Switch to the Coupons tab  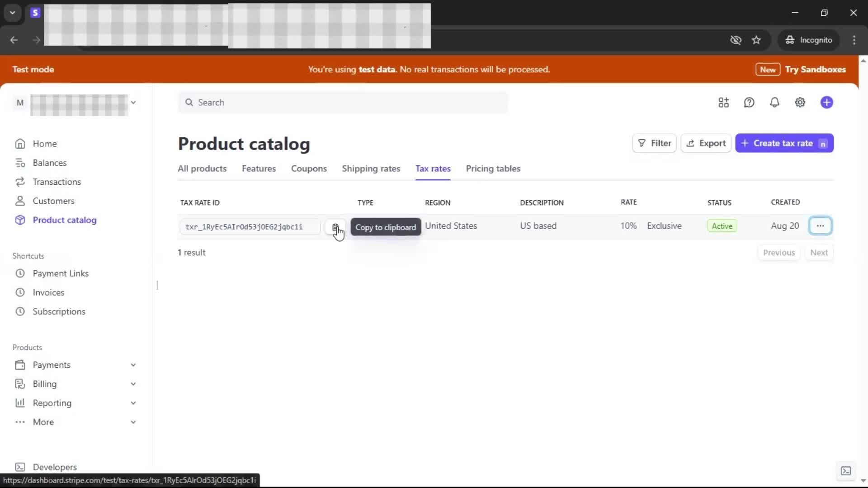click(309, 169)
